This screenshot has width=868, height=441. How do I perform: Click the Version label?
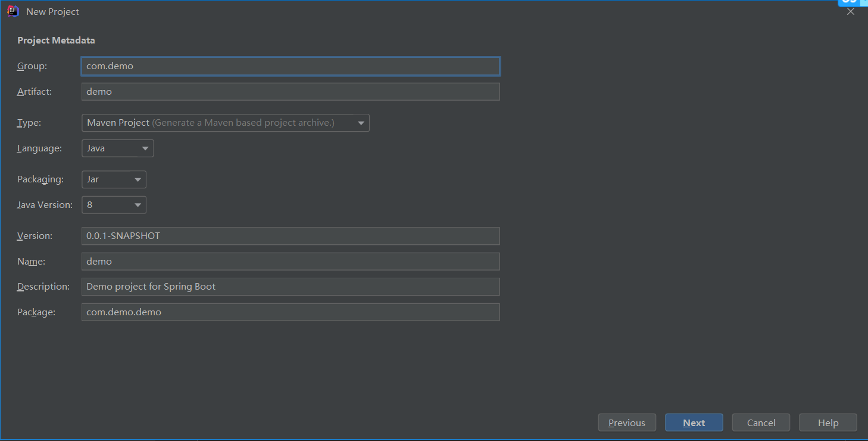tap(35, 236)
